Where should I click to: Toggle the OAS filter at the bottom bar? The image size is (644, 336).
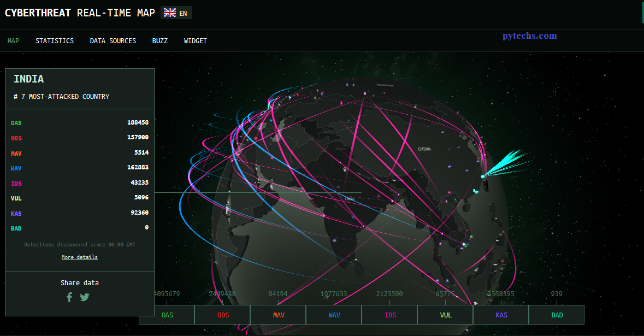[x=167, y=315]
